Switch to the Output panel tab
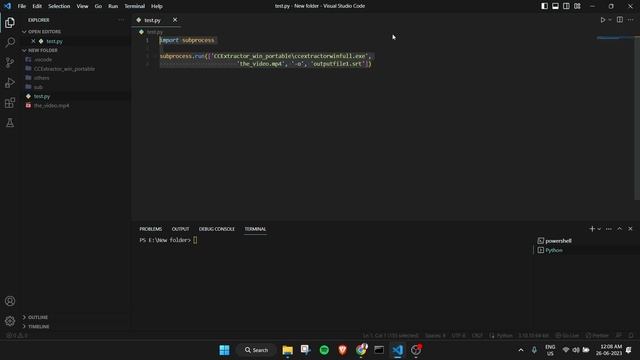The height and width of the screenshot is (360, 640). pos(180,229)
